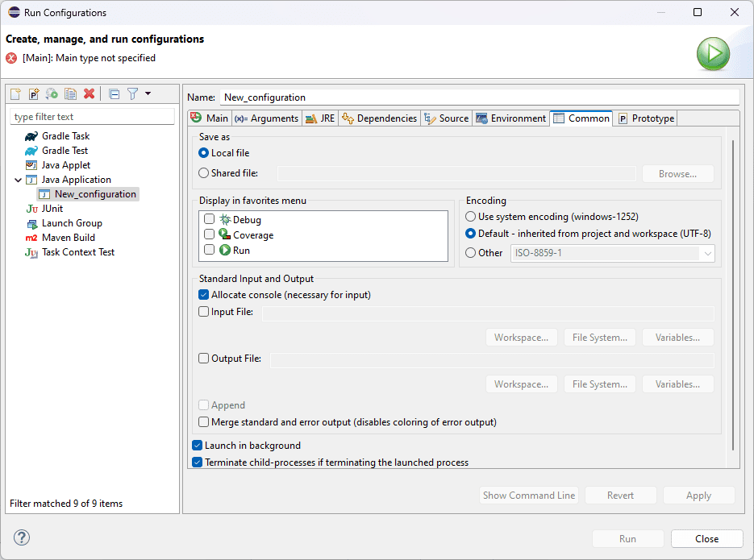Check Merge standard and error output
Viewport: 754px width, 560px height.
pyautogui.click(x=203, y=421)
